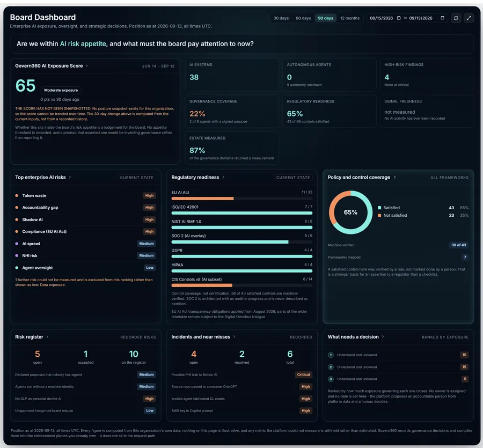Open AI risk appetite link
The height and width of the screenshot is (448, 483).
coord(83,43)
